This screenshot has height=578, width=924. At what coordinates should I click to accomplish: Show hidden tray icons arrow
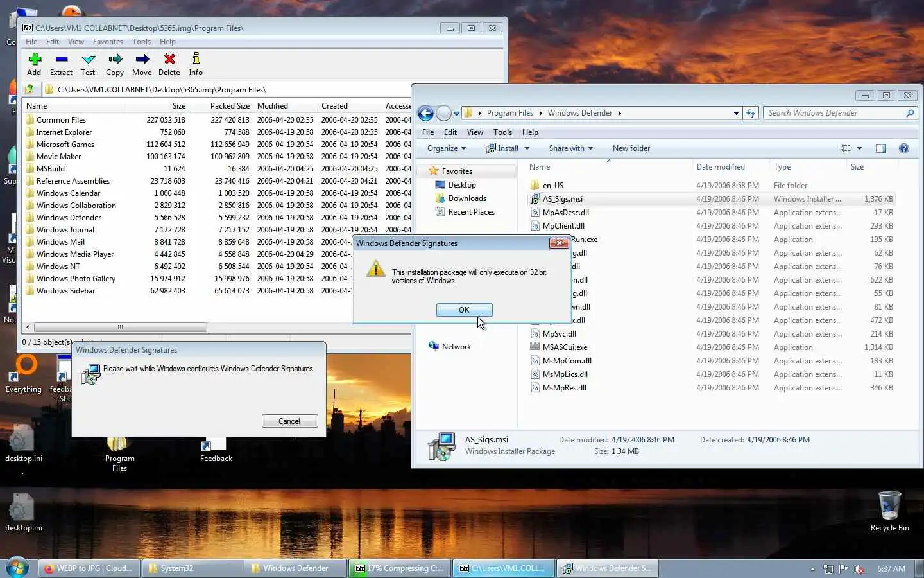[812, 569]
